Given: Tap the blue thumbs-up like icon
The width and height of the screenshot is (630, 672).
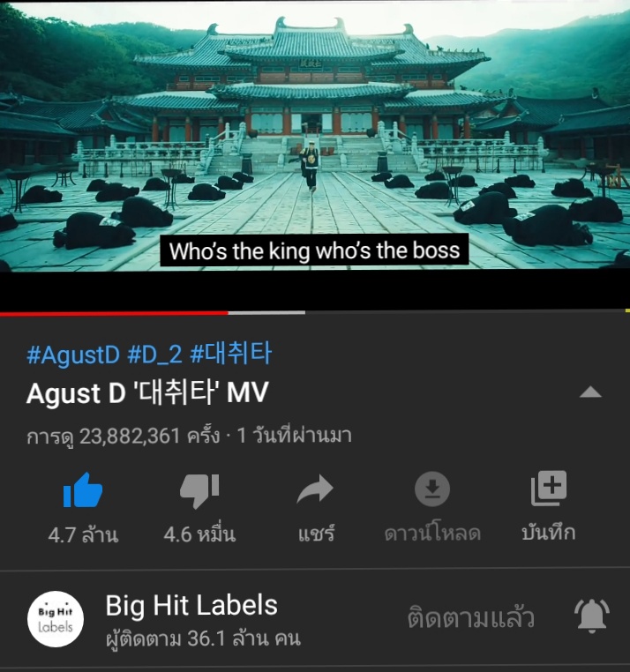Looking at the screenshot, I should pos(83,489).
